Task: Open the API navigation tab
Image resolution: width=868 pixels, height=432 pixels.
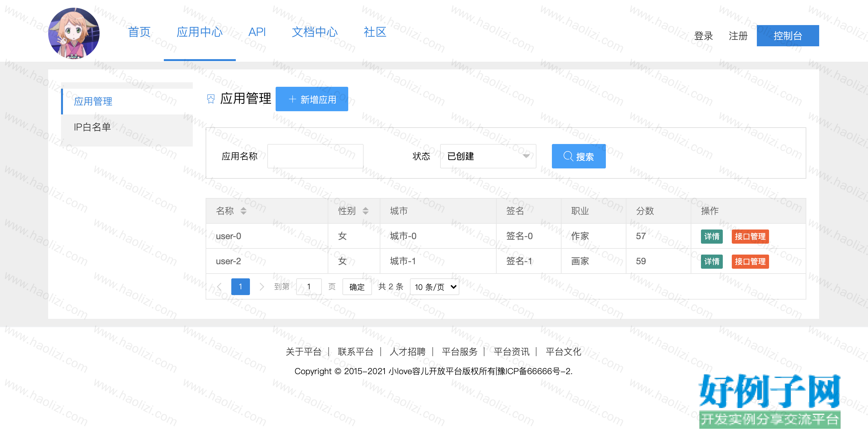Action: (257, 32)
